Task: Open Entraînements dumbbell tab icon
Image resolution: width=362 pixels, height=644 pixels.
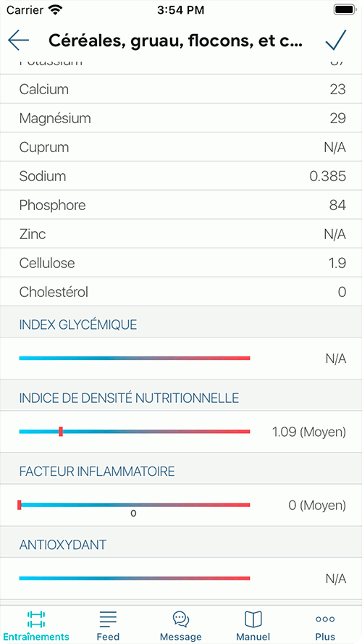Action: click(x=36, y=619)
